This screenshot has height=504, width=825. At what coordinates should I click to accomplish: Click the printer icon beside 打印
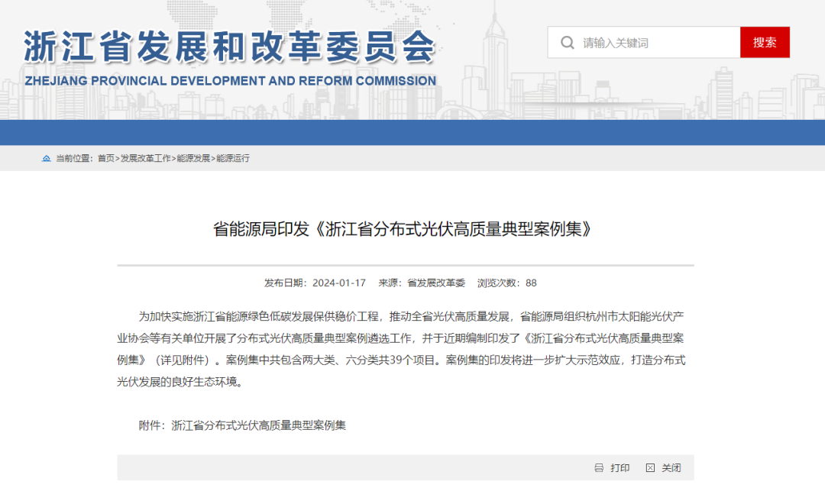[x=599, y=468]
